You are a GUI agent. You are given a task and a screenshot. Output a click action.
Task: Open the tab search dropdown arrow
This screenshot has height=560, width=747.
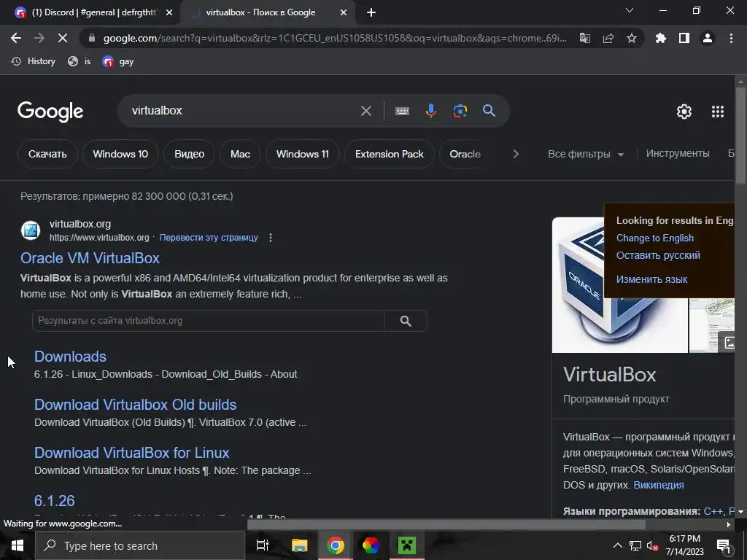pos(630,10)
